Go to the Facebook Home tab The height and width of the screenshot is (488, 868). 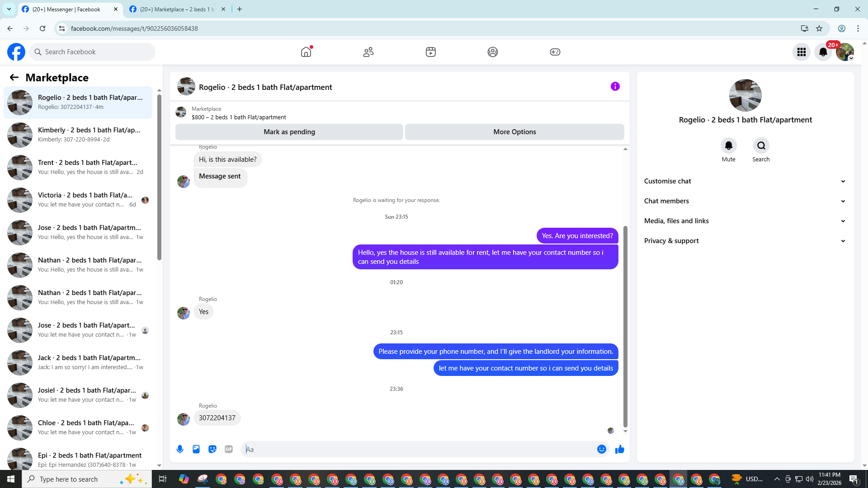point(306,52)
